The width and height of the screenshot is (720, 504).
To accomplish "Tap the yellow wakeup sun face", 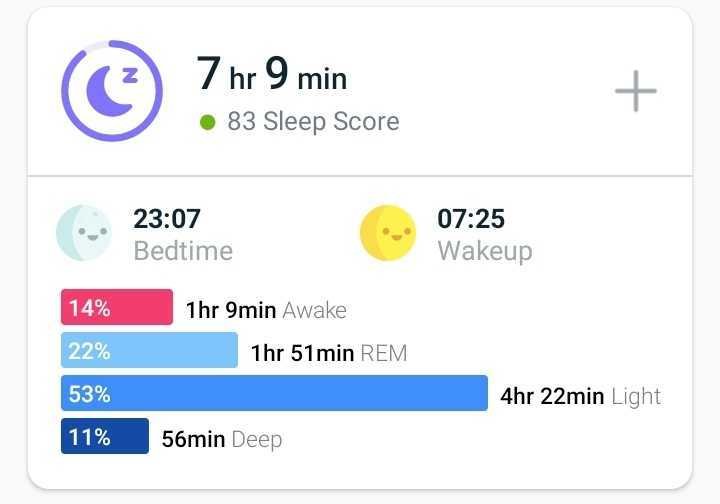I will click(388, 233).
